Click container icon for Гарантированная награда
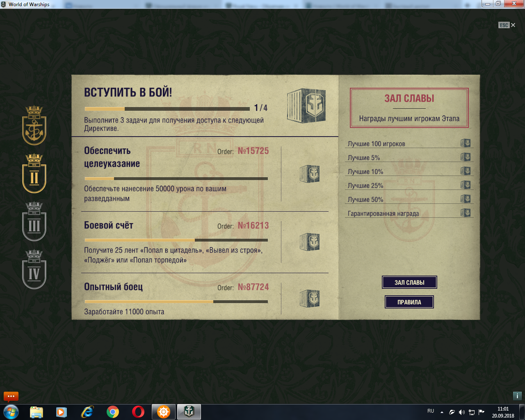The image size is (525, 420). point(466,212)
